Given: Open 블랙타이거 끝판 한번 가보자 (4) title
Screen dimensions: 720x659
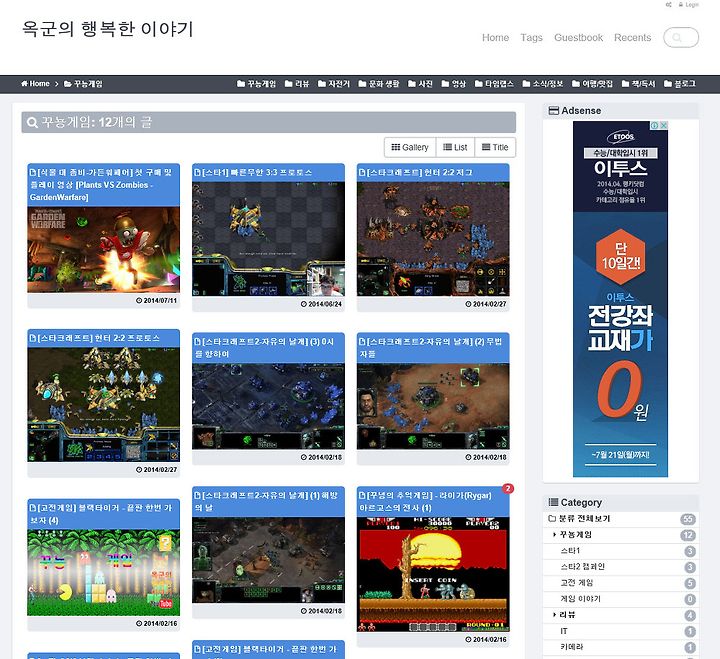Looking at the screenshot, I should [103, 514].
